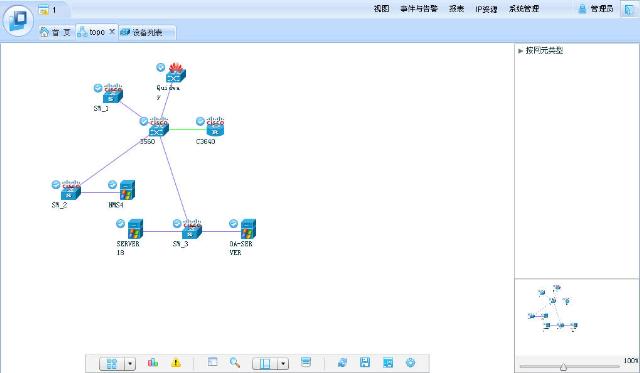
Task: Expand the 按网元类型 tree section
Action: pos(520,51)
